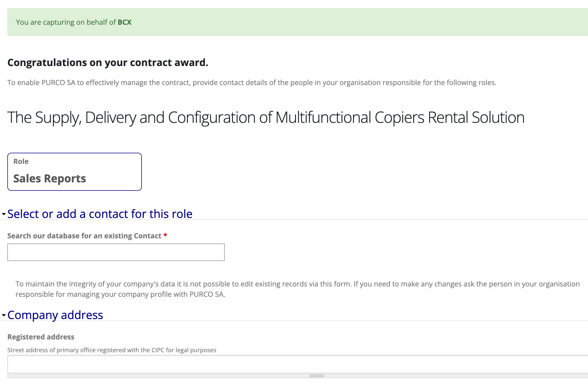Select the 'Registered address' label text

[x=41, y=337]
